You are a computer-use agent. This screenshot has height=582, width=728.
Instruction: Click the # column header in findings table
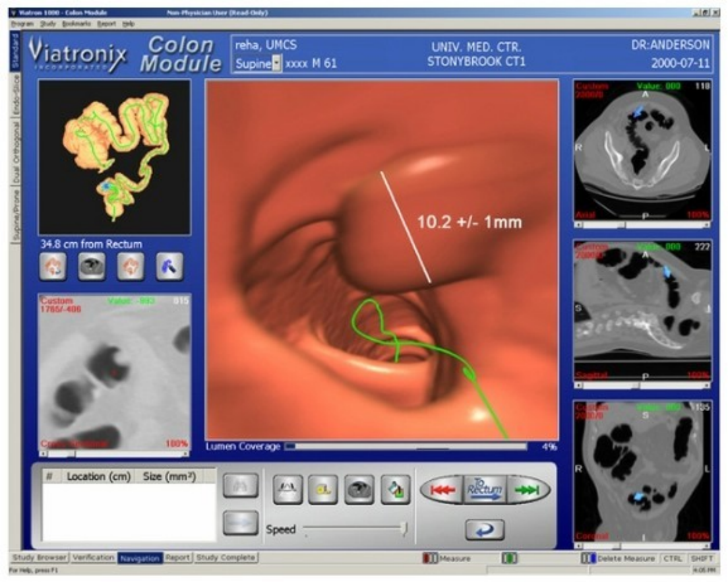[x=49, y=476]
